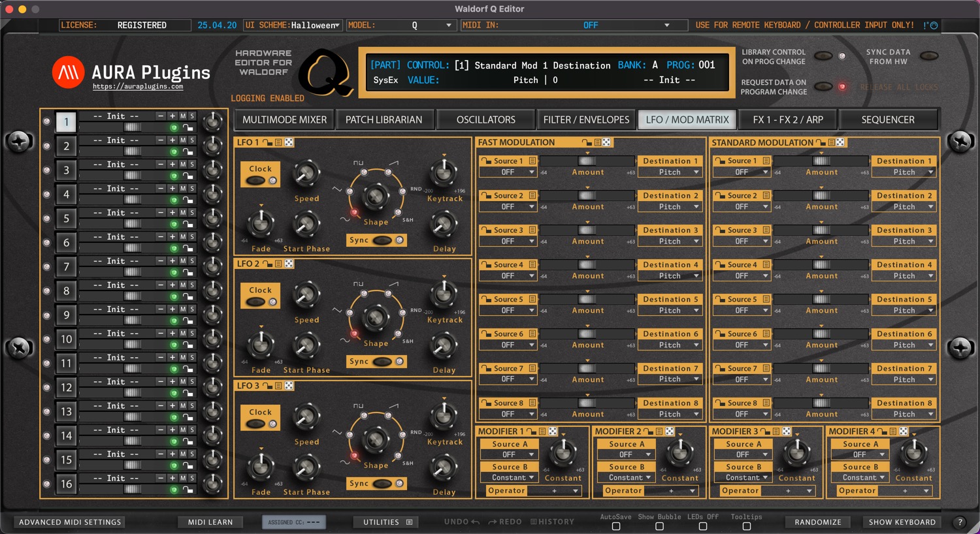The image size is (980, 534).
Task: Click the LFO 2 randomize dice icon
Action: (x=289, y=264)
